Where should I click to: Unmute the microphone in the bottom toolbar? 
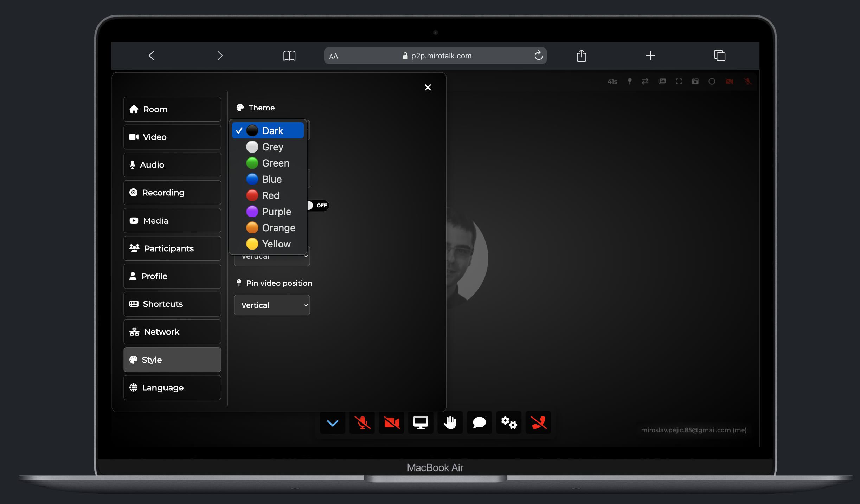(x=362, y=423)
